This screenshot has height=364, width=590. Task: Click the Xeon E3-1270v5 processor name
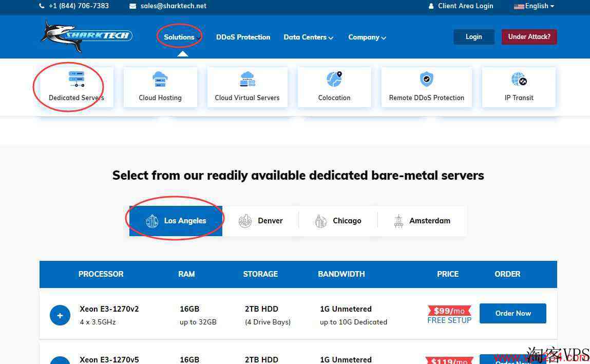(109, 359)
